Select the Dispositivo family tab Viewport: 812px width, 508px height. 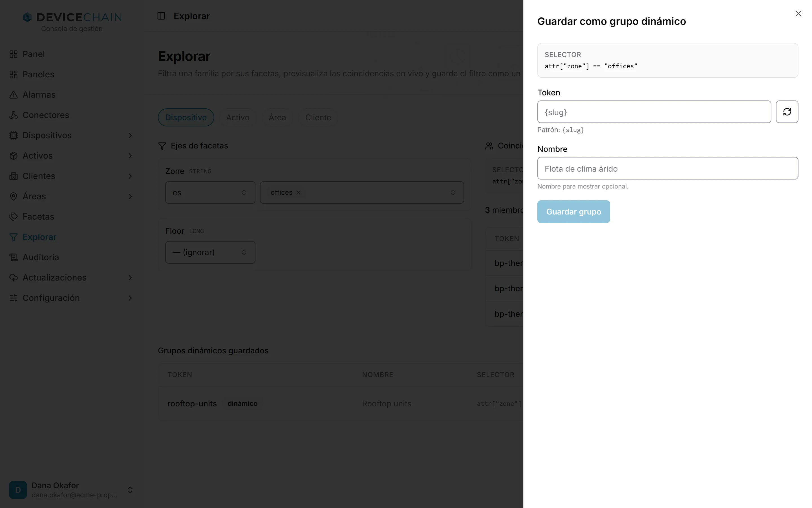tap(186, 117)
